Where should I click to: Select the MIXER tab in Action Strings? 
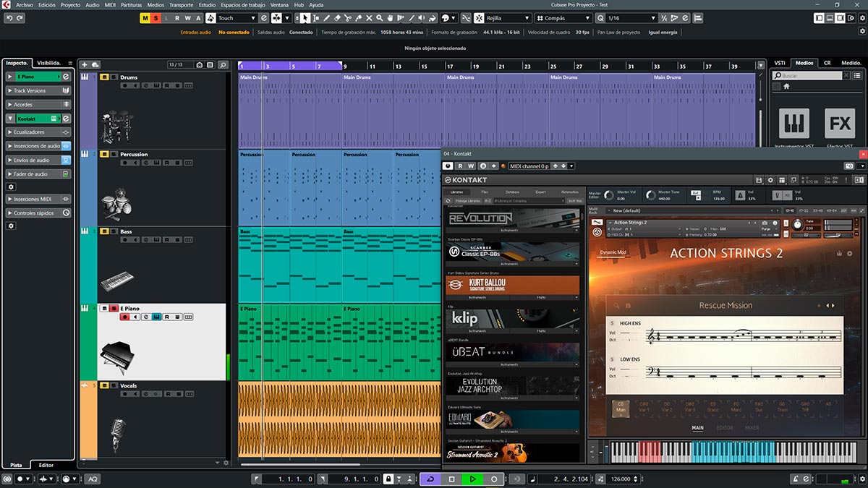click(x=752, y=427)
